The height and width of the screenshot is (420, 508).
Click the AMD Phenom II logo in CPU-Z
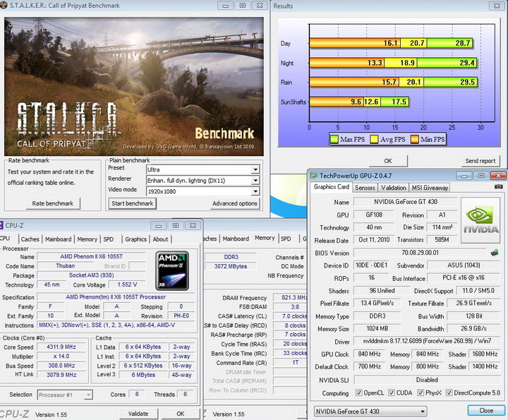click(x=171, y=270)
